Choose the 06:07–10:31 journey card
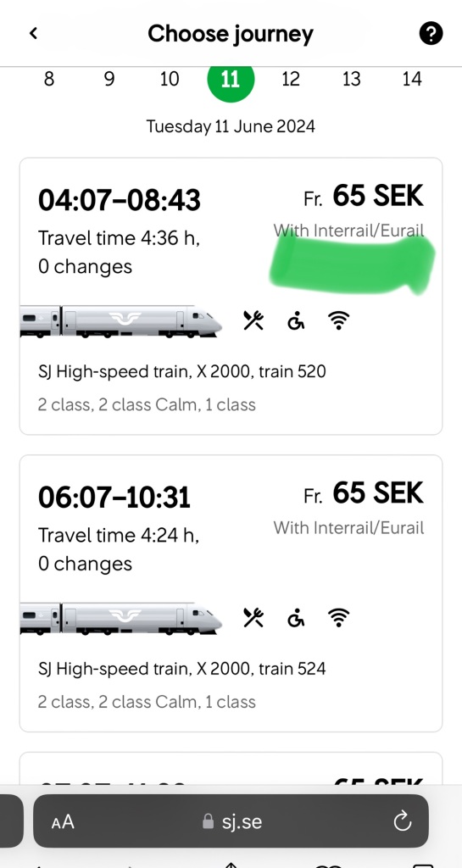462x868 pixels. [x=231, y=593]
